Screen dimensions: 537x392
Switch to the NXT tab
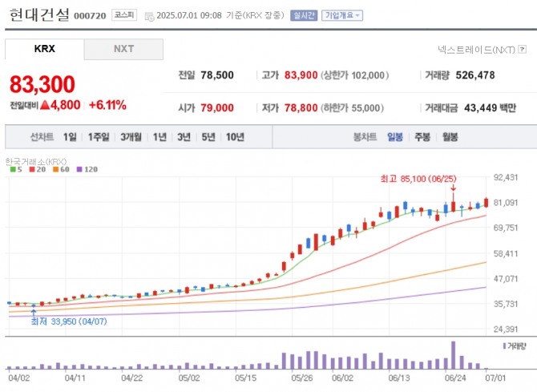click(123, 49)
